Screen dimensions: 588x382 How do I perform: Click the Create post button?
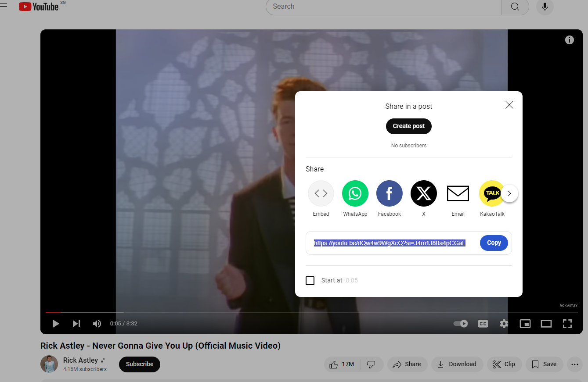click(409, 126)
